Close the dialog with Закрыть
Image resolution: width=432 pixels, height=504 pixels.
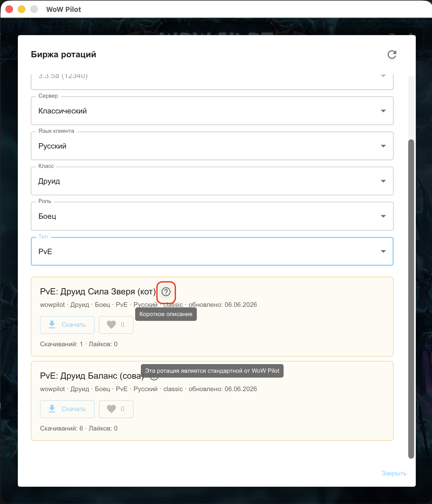[394, 473]
